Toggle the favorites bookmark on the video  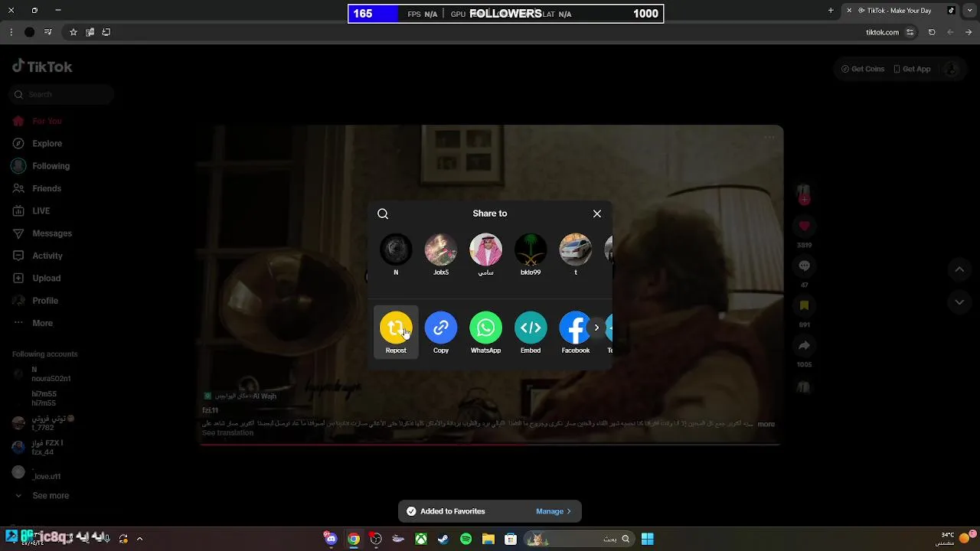coord(804,306)
